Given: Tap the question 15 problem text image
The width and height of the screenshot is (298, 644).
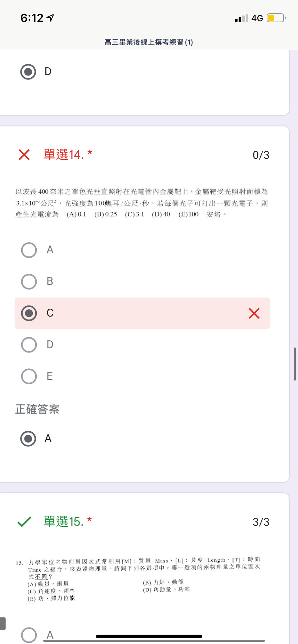Looking at the screenshot, I should coord(138,579).
